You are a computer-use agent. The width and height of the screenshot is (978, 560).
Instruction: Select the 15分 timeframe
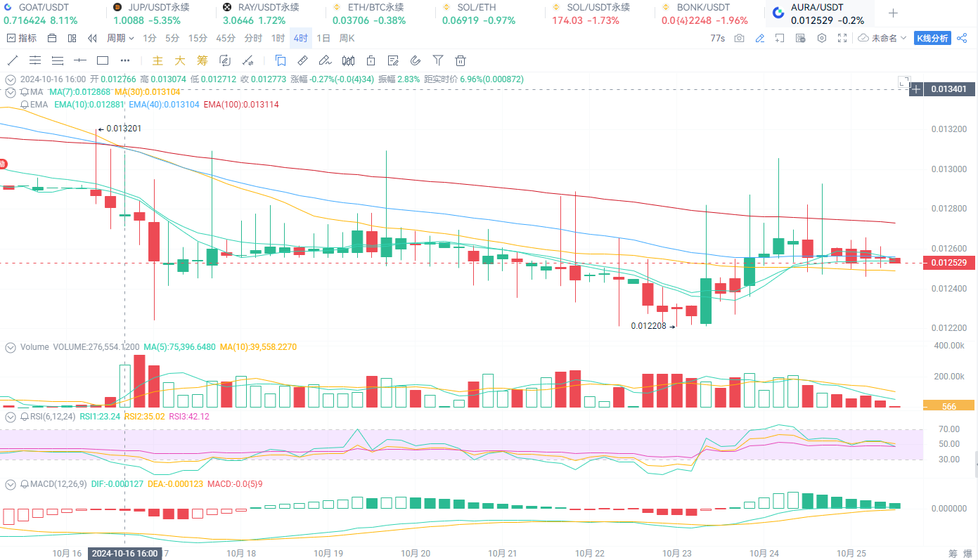pyautogui.click(x=198, y=38)
